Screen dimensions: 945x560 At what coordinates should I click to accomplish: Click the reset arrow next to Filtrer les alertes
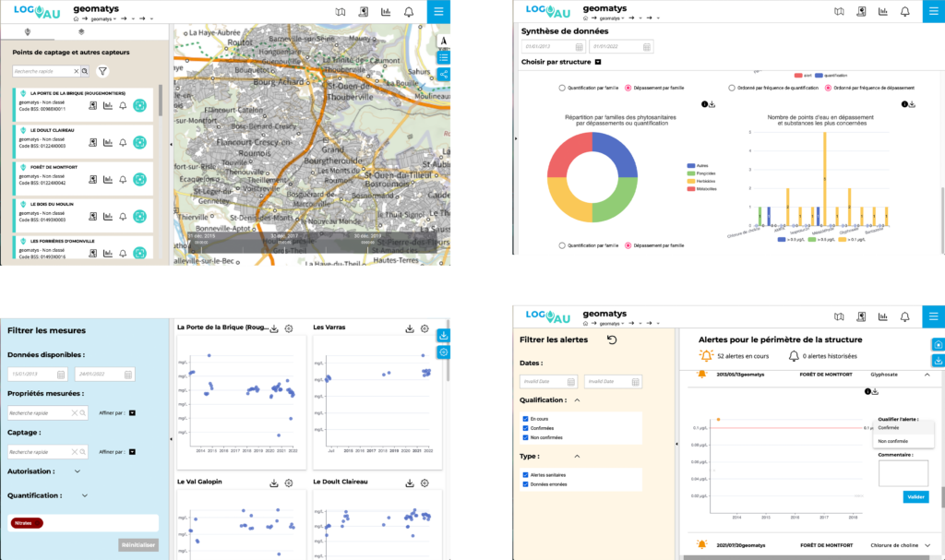[612, 340]
